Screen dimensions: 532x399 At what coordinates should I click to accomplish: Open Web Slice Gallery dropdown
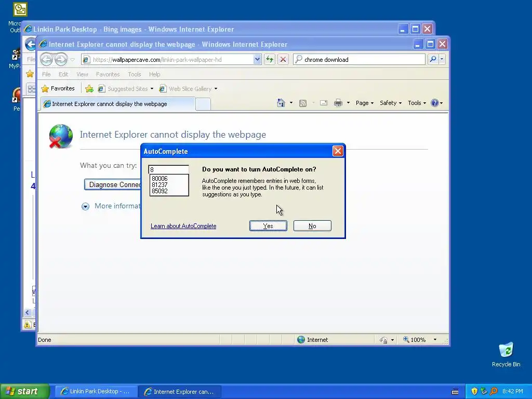[x=188, y=89]
